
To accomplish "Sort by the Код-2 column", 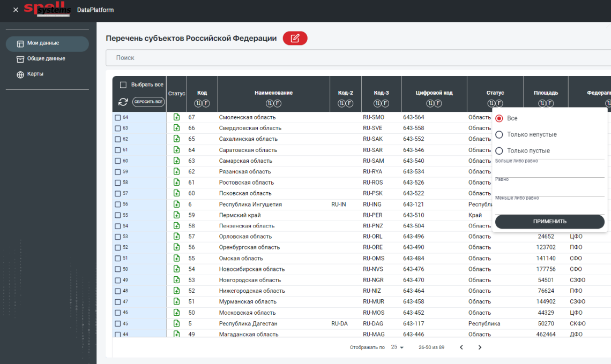I will (x=342, y=103).
